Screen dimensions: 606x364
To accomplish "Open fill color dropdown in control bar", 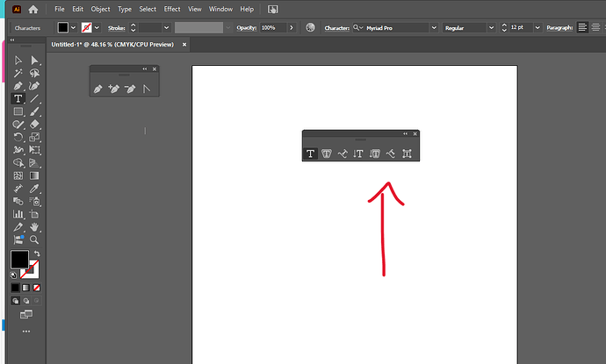I will pos(73,28).
